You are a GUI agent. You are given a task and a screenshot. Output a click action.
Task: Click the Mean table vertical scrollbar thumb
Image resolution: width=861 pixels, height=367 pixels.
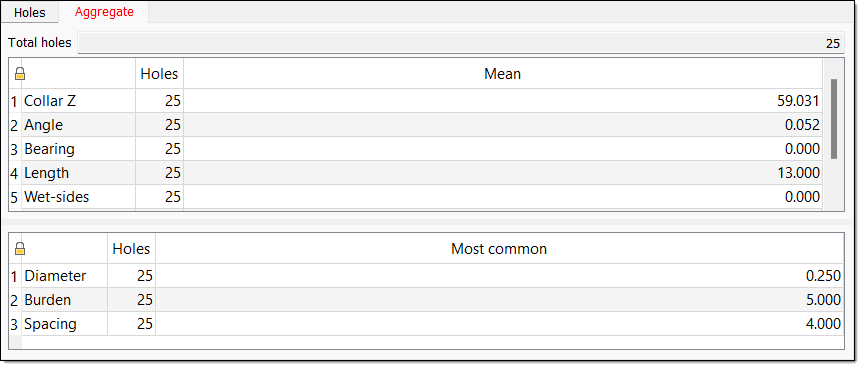pos(834,119)
